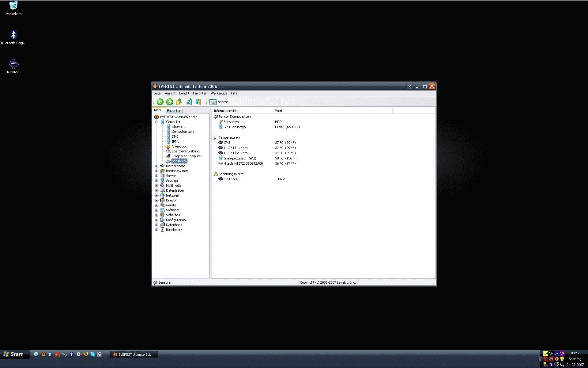Screen dimensions: 588x368
Task: Select the 1. CPU / 2. Kern row
Action: coord(323,153)
